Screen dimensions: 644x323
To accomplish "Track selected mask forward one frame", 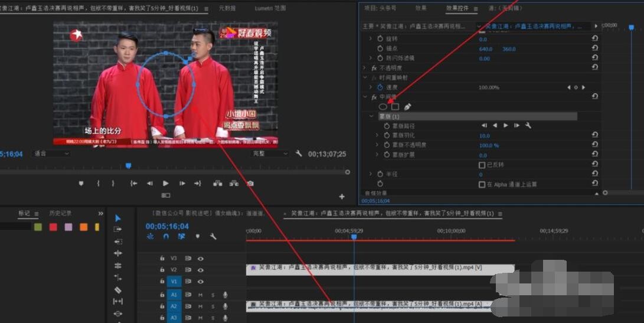I will coord(516,125).
